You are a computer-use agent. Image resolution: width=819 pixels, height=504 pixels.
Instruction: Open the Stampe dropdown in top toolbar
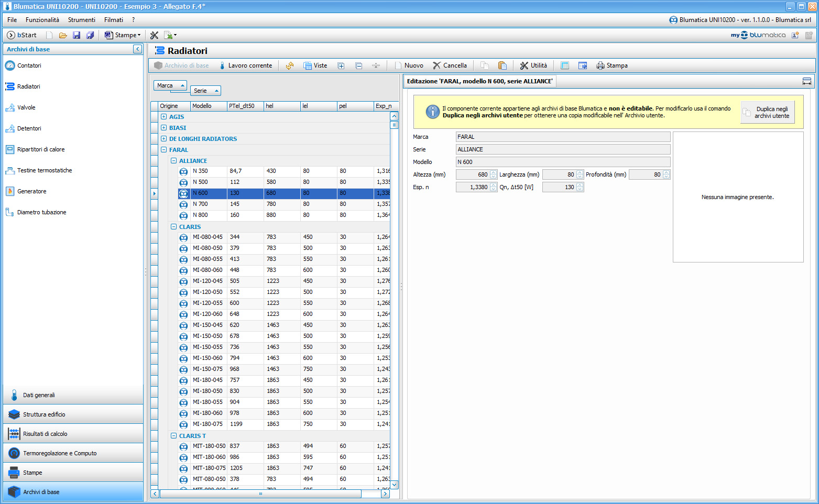click(x=123, y=35)
